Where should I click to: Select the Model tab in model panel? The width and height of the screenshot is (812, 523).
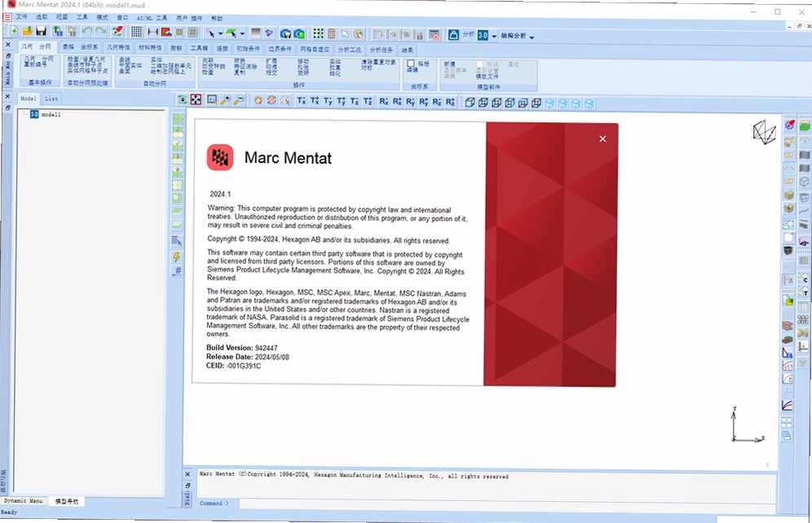pos(29,98)
